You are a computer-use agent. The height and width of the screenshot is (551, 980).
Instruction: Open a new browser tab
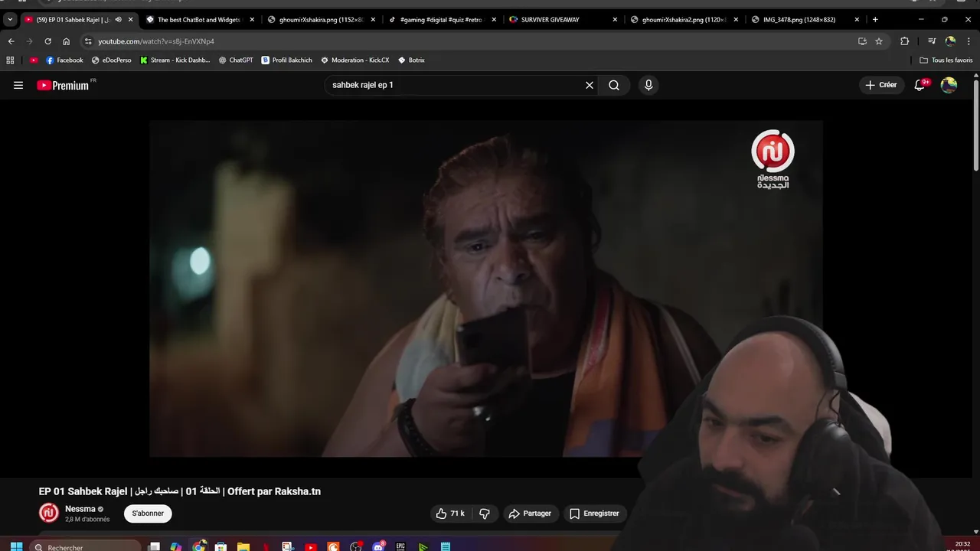pyautogui.click(x=875, y=19)
